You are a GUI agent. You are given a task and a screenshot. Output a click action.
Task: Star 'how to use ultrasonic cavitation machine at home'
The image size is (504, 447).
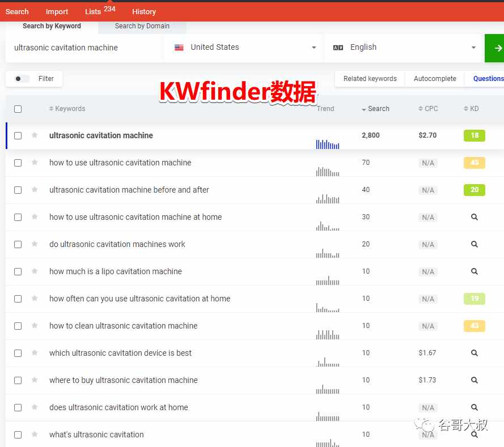[35, 217]
